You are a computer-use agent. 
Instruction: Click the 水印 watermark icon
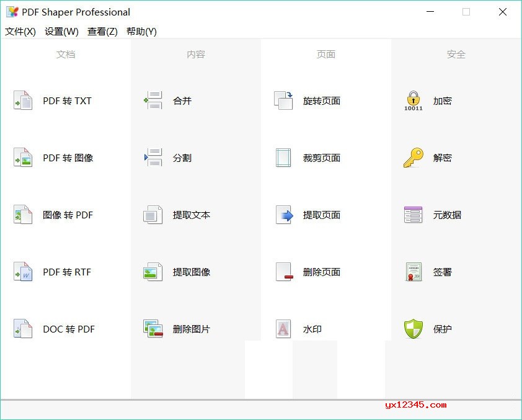[283, 329]
